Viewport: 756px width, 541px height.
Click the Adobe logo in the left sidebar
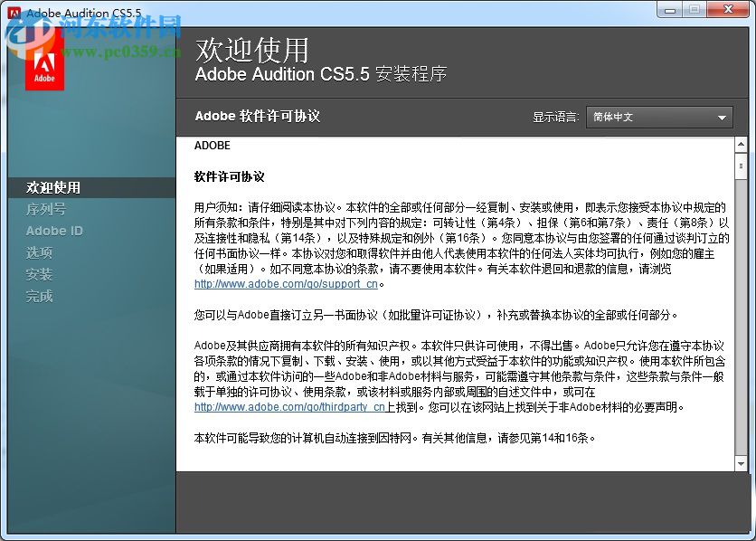coord(43,65)
